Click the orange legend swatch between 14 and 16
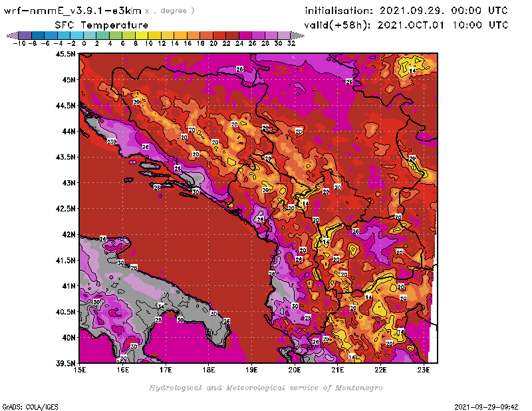Image resolution: width=532 pixels, height=411 pixels. click(x=180, y=35)
